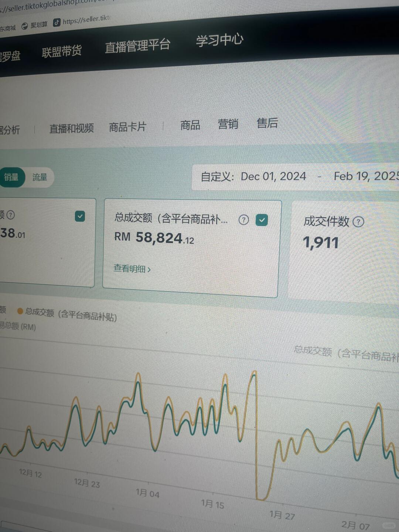Click the 12月 12 axis date label

pyautogui.click(x=30, y=473)
